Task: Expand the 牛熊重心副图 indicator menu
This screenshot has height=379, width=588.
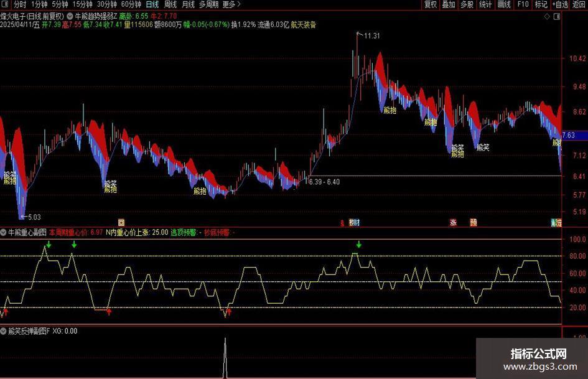Action: tap(3, 233)
